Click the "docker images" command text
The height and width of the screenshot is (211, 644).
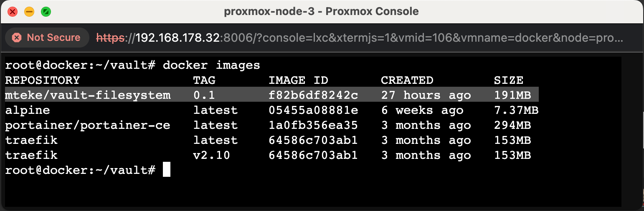pos(211,65)
